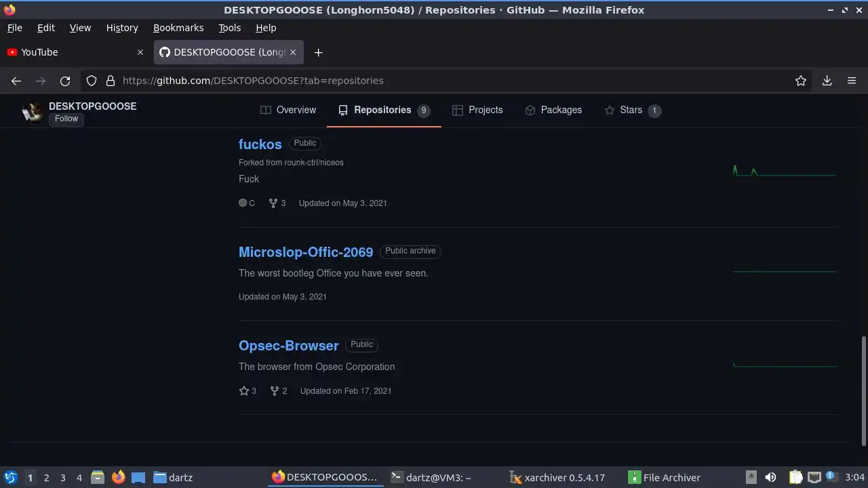
Task: Switch to the Overview tab
Action: tap(288, 110)
